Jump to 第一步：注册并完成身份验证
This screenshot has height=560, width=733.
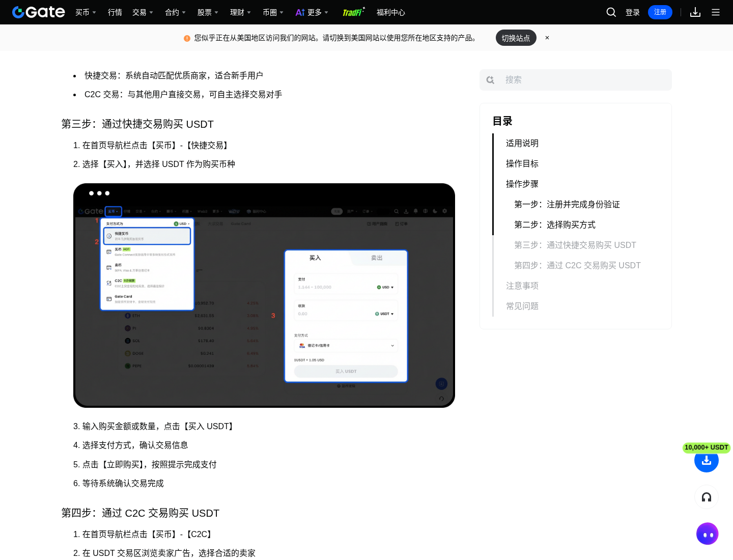pyautogui.click(x=567, y=205)
